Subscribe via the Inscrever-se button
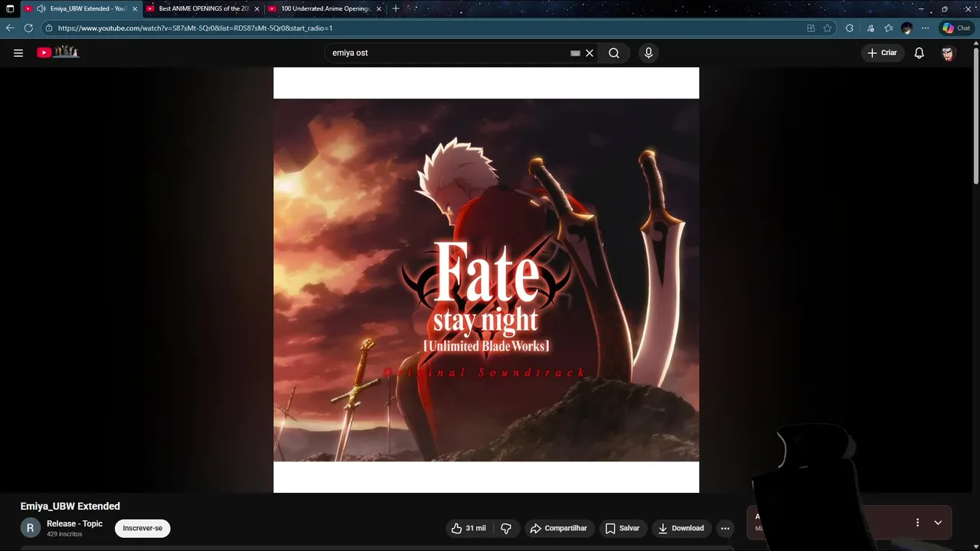The height and width of the screenshot is (551, 980). click(142, 528)
